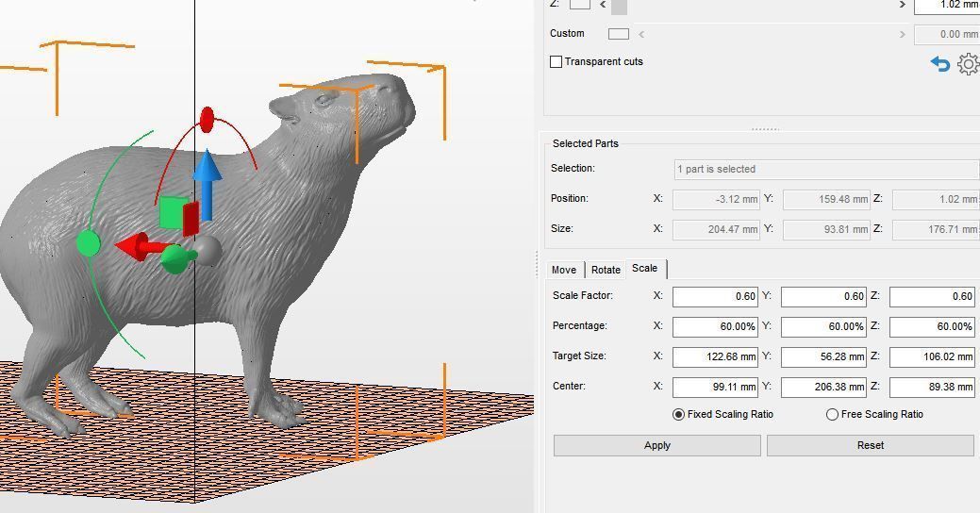Edit the Percentage Y field
Screen dimensions: 980x513
coord(823,327)
